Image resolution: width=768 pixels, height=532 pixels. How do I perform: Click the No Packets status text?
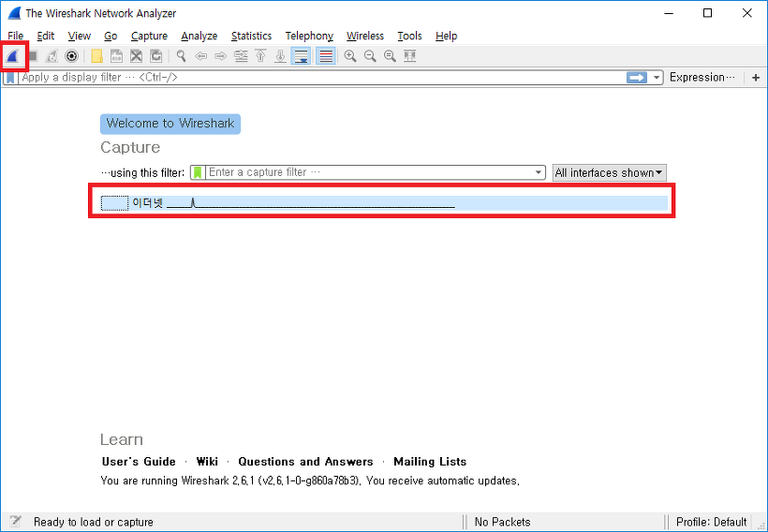pyautogui.click(x=502, y=522)
